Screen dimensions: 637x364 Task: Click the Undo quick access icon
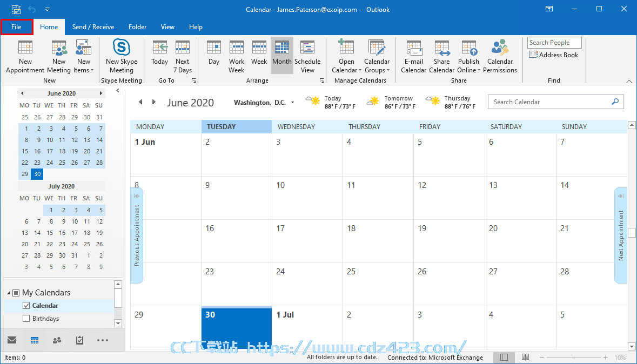click(32, 9)
